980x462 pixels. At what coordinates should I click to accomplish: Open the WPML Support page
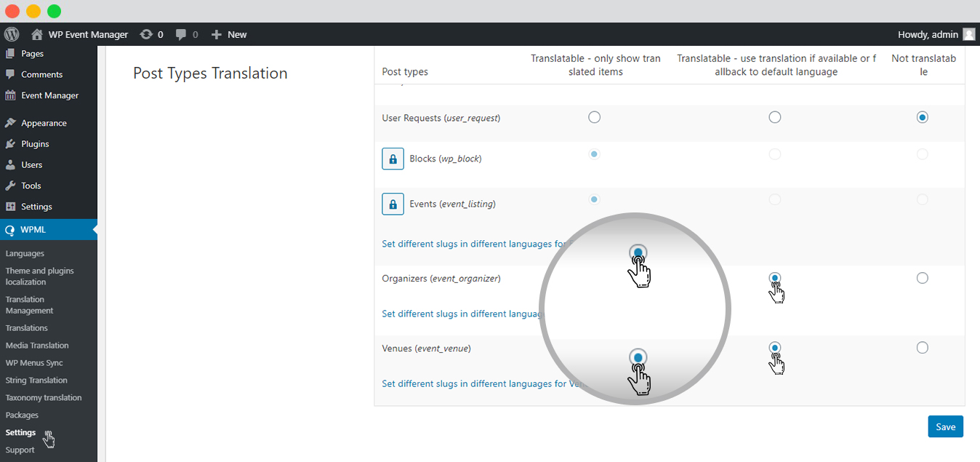click(20, 450)
